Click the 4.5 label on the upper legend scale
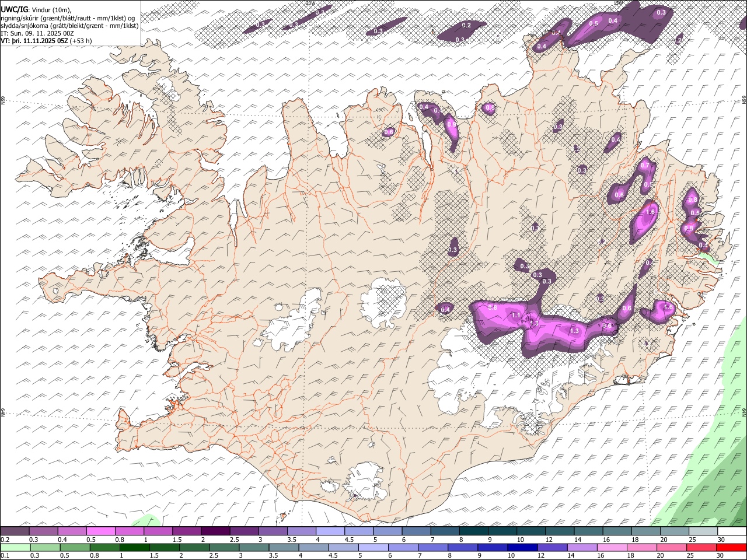 348,539
